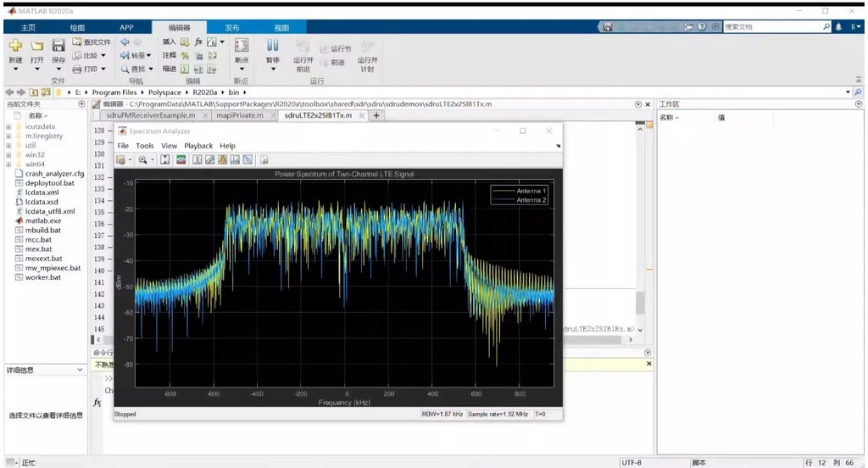Viewport: 868px width, 468px height.
Task: Click the Spectrum Analyzer scale axes limits icon
Action: (165, 160)
